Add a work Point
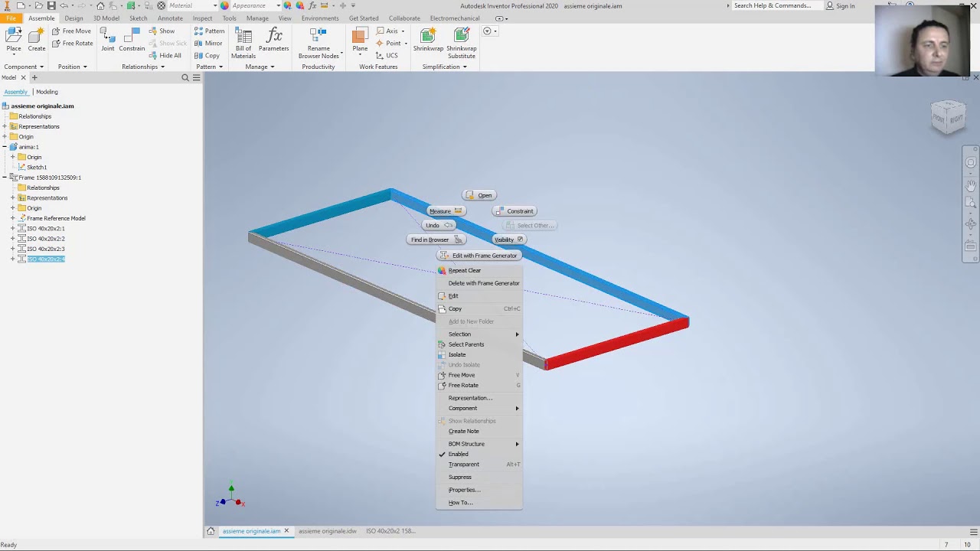980x551 pixels. pos(388,43)
